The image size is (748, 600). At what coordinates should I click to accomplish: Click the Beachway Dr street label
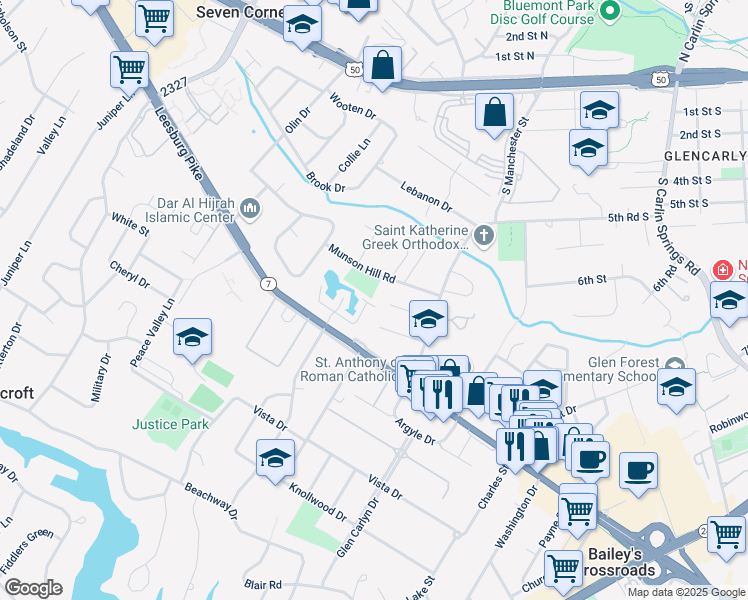[x=211, y=501]
